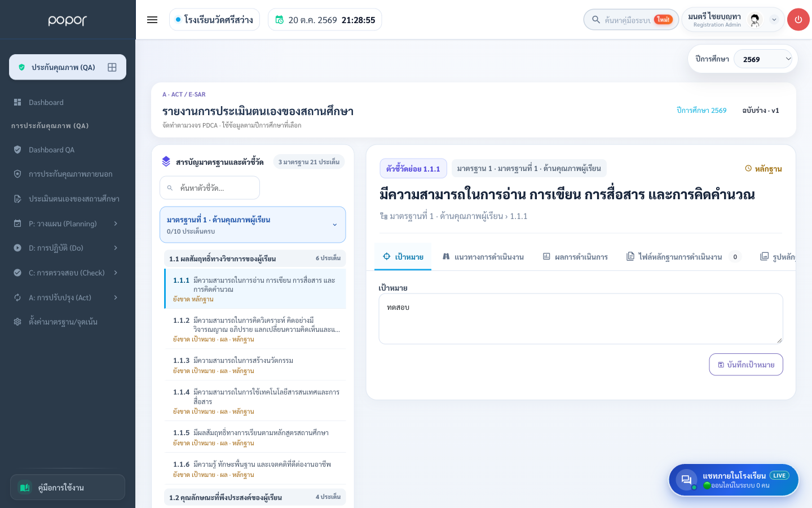Select indicator 1.1.2 การคิดวิเคราะห์
812x508 pixels.
pos(255,329)
